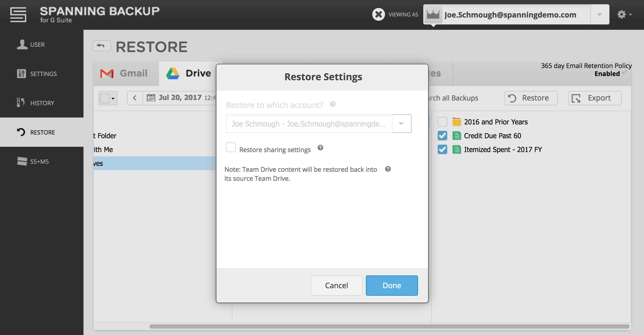644x335 pixels.
Task: Click help icon beside Restore sharing settings
Action: (x=320, y=148)
